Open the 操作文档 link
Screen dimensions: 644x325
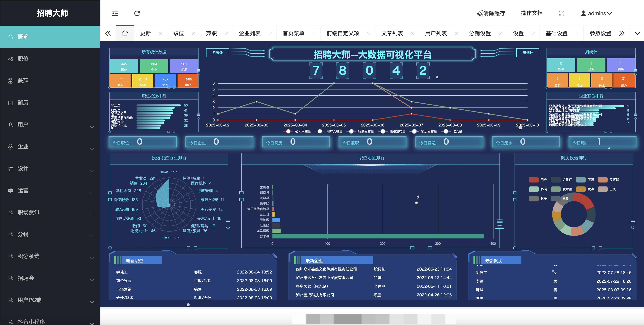[531, 13]
